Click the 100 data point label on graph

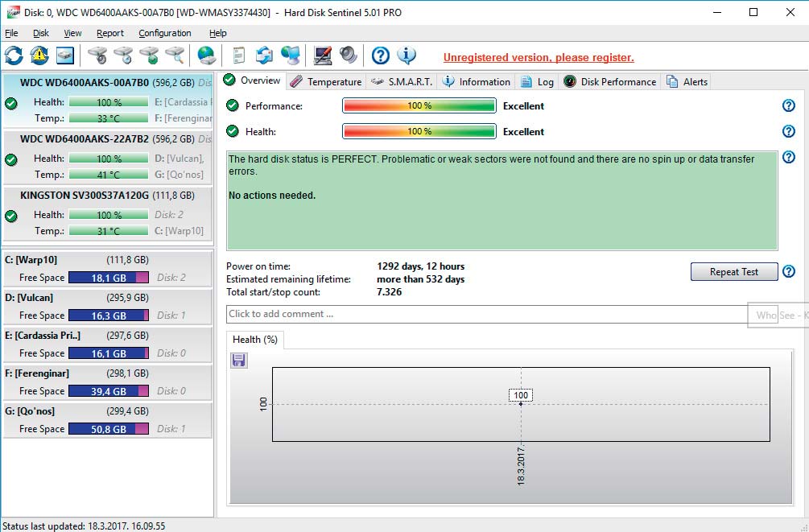tap(521, 395)
